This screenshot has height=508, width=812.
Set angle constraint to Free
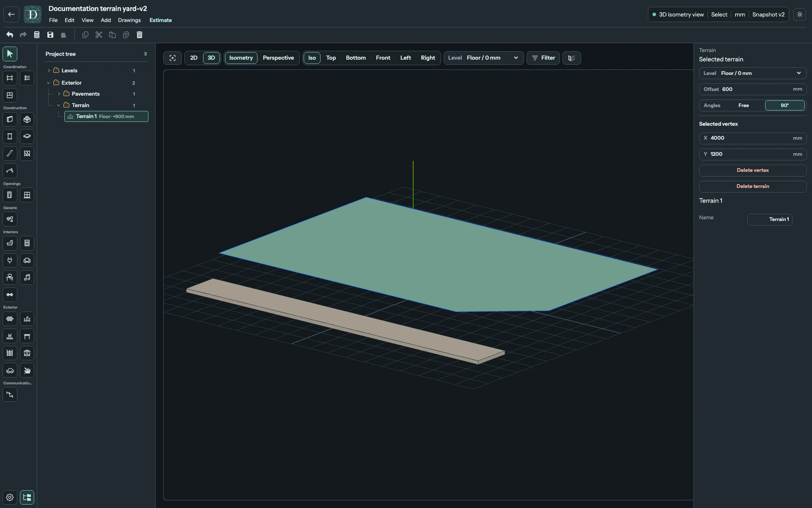pyautogui.click(x=743, y=105)
